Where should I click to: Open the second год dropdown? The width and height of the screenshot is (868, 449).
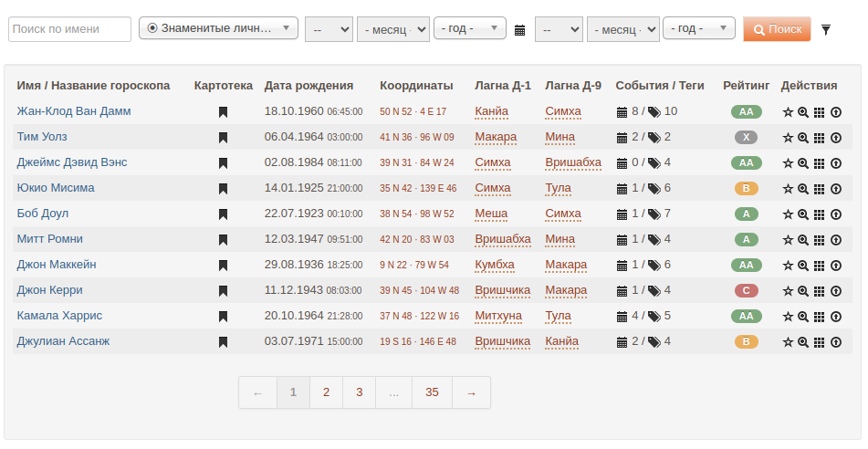(x=698, y=28)
